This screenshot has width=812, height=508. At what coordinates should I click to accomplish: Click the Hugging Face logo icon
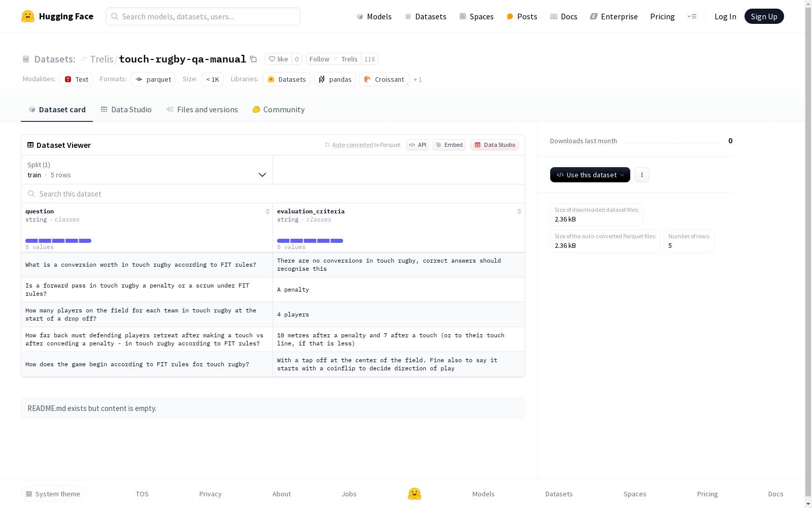[x=28, y=16]
